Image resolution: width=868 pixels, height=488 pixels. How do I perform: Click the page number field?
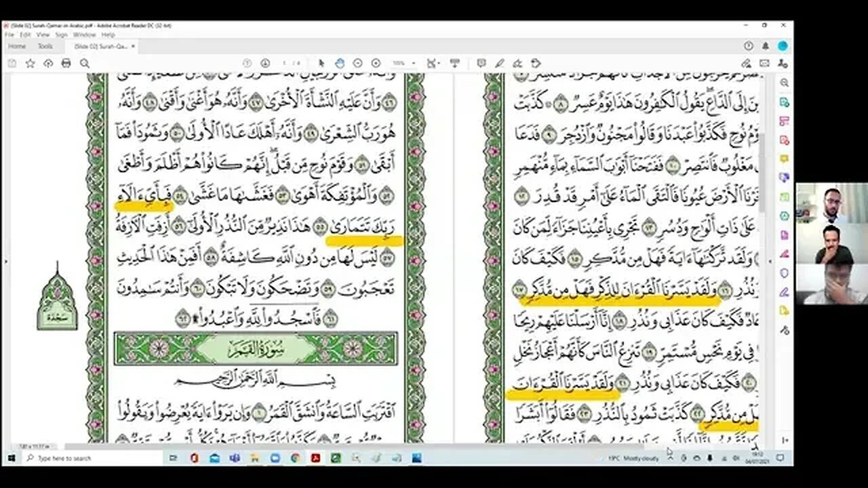[x=285, y=63]
